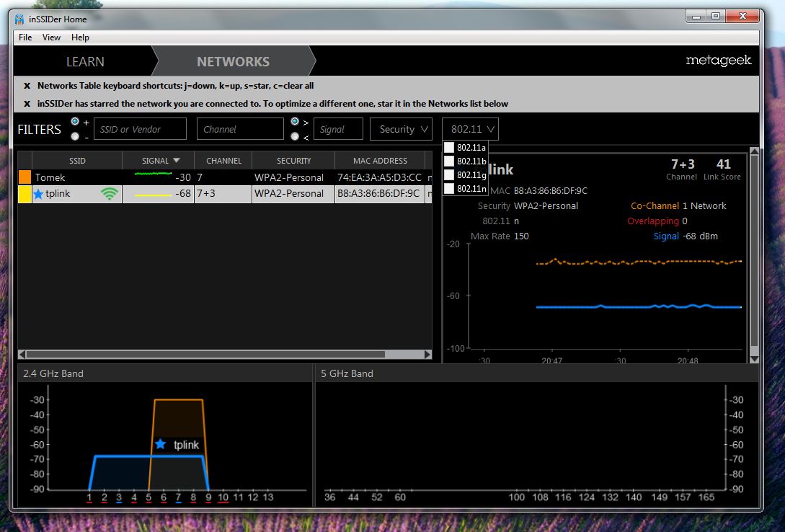The width and height of the screenshot is (785, 532).
Task: Sort by the SIGNAL column header
Action: (158, 161)
